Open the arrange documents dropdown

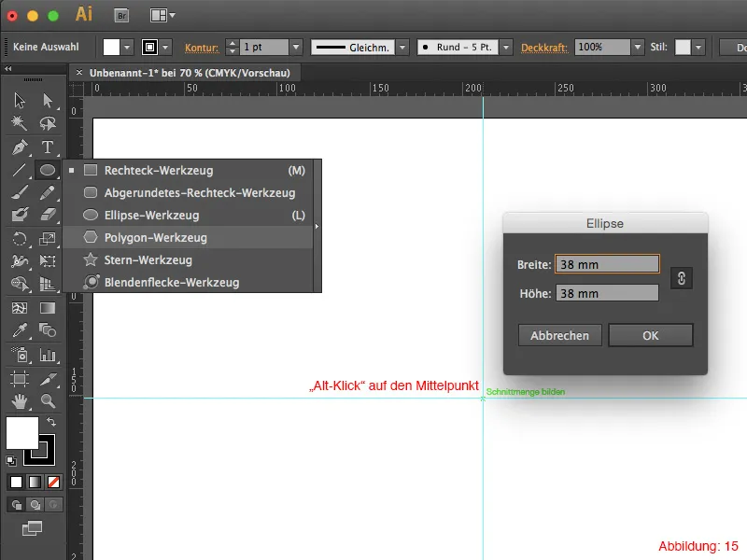click(162, 15)
